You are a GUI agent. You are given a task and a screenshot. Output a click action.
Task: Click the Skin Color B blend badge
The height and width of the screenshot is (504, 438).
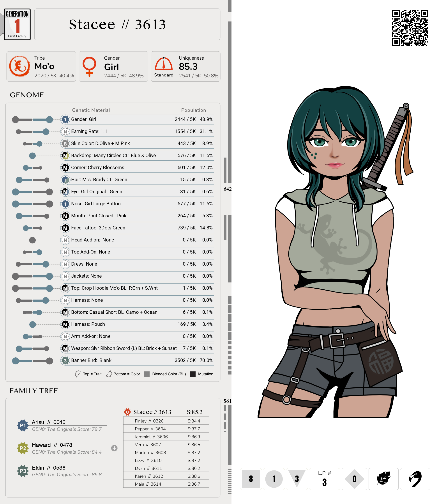[x=65, y=144]
